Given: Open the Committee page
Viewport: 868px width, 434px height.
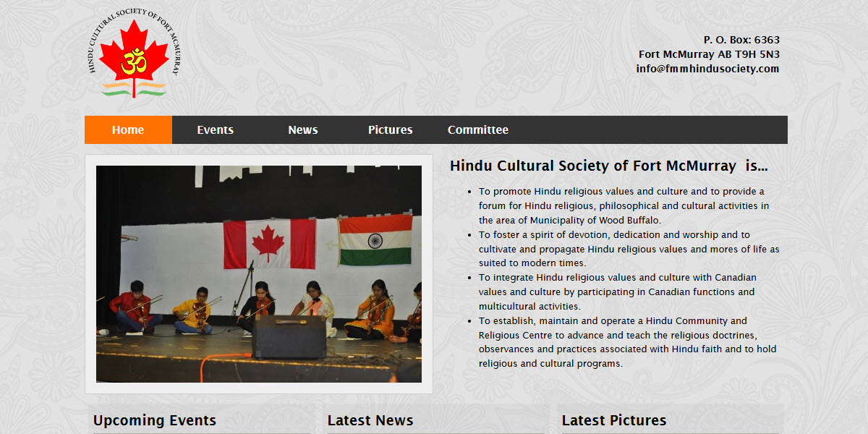Looking at the screenshot, I should 477,129.
